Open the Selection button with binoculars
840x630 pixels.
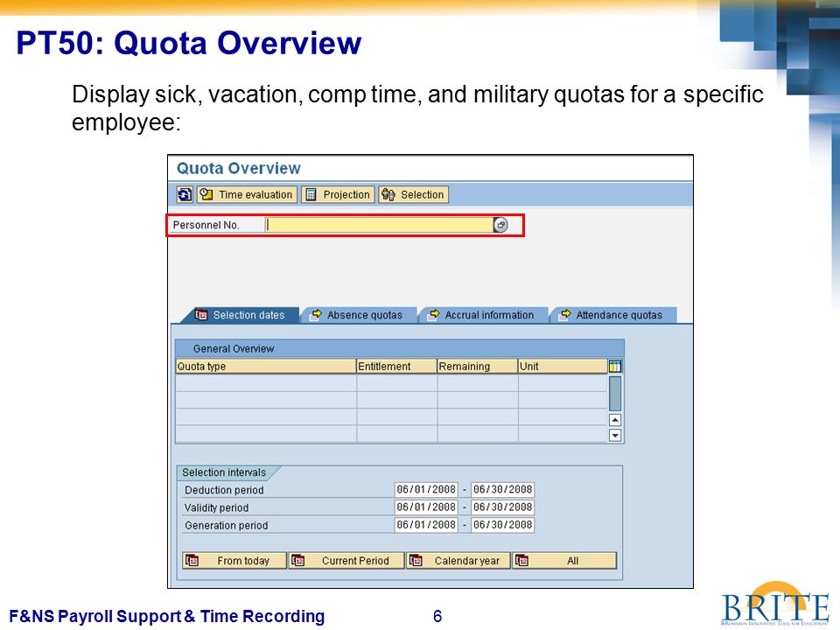click(x=414, y=194)
